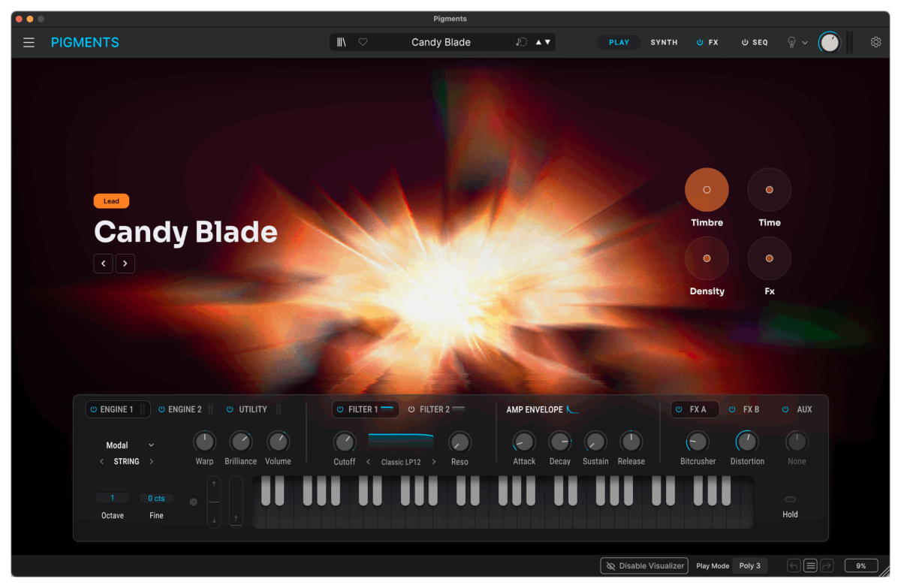Go to previous preset arrow under Candy Blade

[x=103, y=264]
